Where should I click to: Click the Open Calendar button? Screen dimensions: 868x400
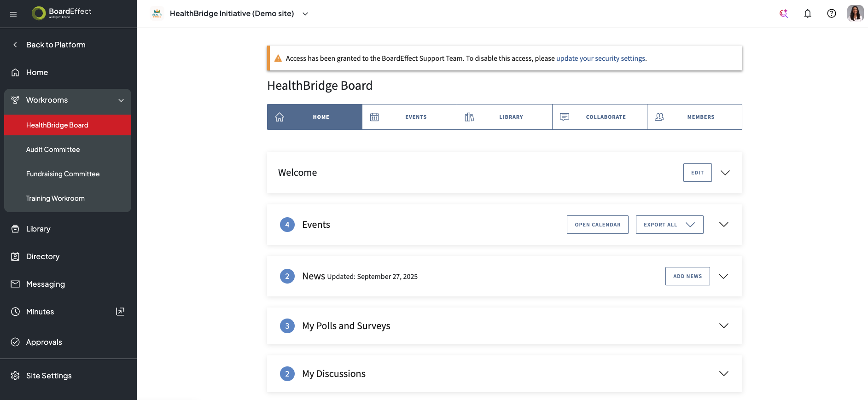coord(597,225)
